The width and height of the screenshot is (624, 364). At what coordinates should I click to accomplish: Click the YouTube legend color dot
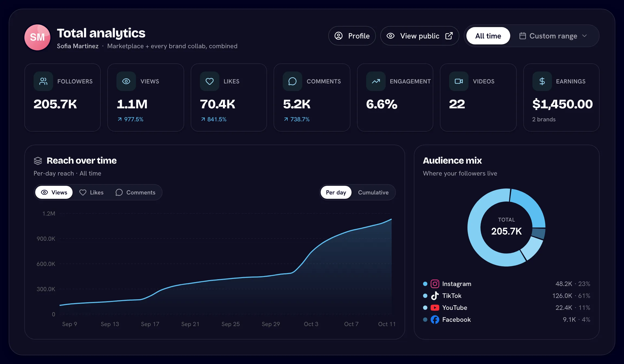(x=425, y=308)
